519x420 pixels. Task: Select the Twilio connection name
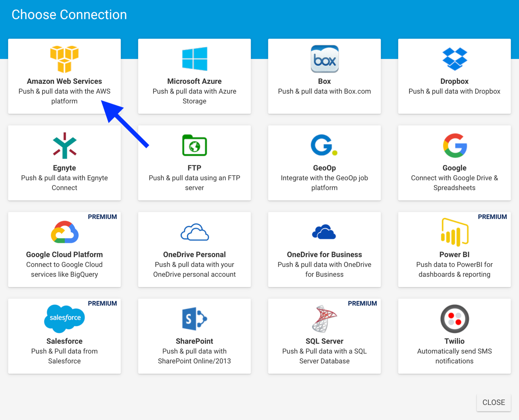tap(454, 341)
